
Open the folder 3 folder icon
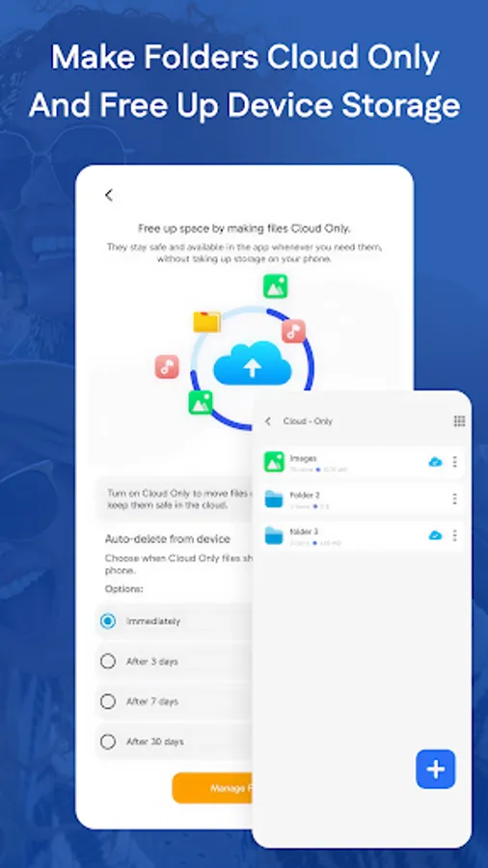(x=274, y=535)
